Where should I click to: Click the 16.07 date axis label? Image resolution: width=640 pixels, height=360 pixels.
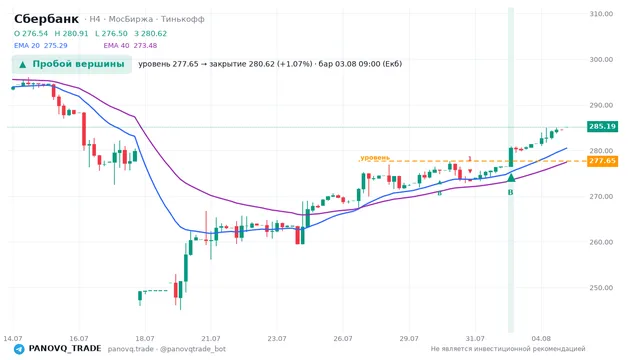coord(79,339)
